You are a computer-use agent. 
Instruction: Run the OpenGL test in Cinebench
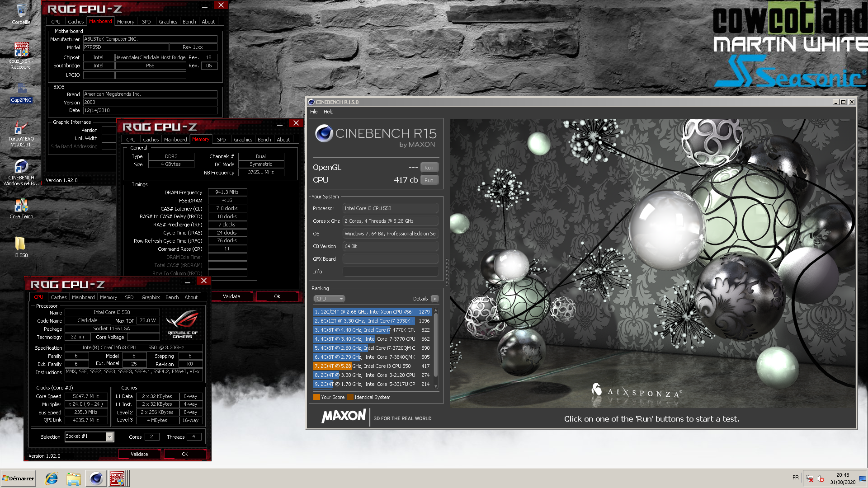429,168
